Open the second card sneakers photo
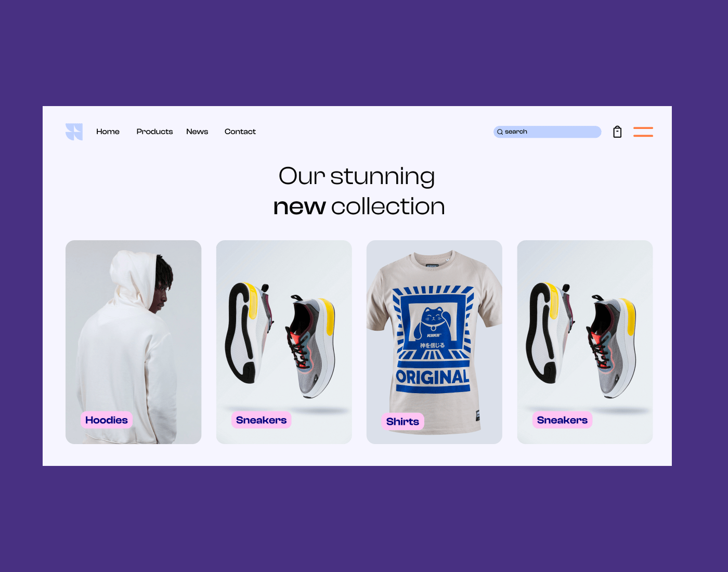This screenshot has width=728, height=572. tap(284, 342)
